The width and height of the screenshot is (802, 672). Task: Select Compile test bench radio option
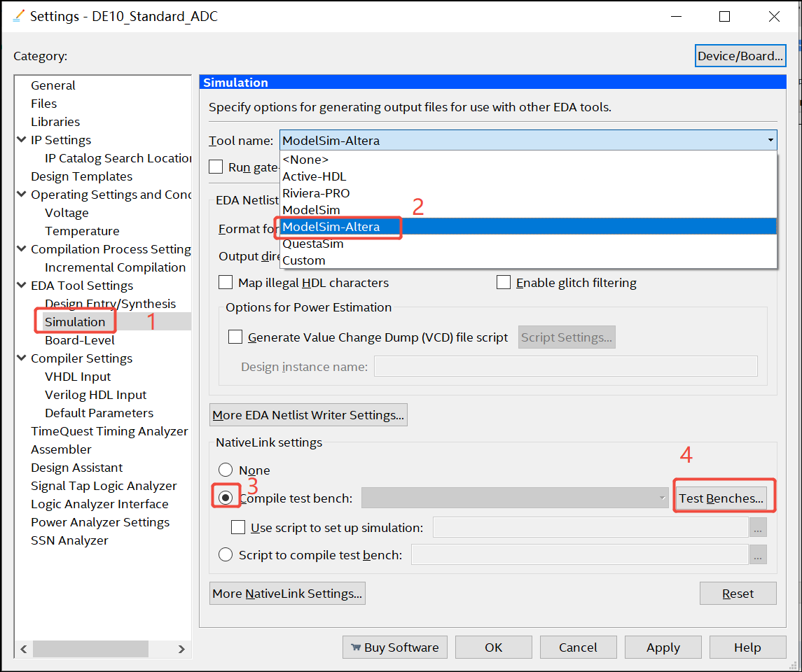pos(226,498)
